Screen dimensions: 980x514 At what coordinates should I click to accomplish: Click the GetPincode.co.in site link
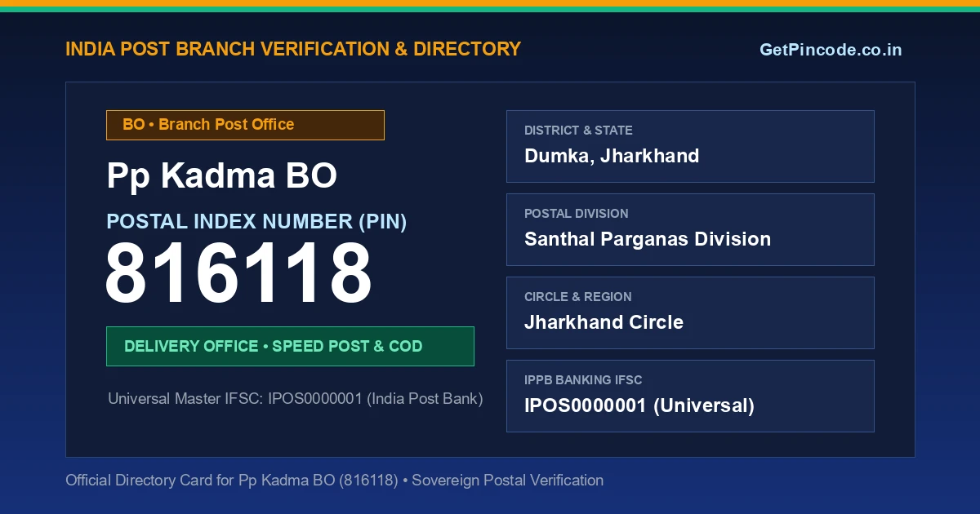[831, 50]
